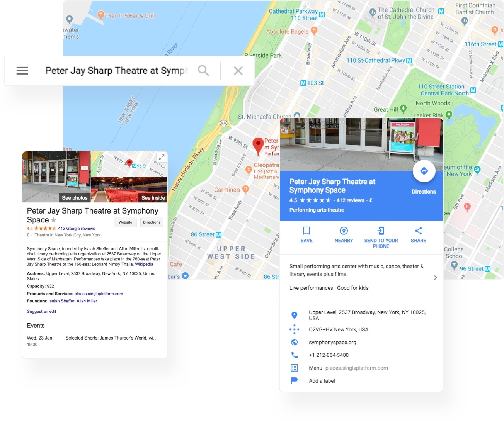Click the Share icon
The height and width of the screenshot is (421, 504).
418,231
